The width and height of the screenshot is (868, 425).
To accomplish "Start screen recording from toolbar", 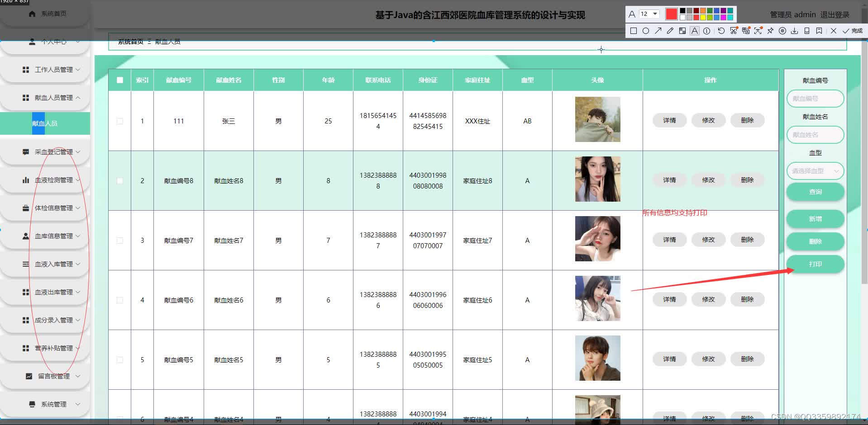I will pyautogui.click(x=782, y=31).
